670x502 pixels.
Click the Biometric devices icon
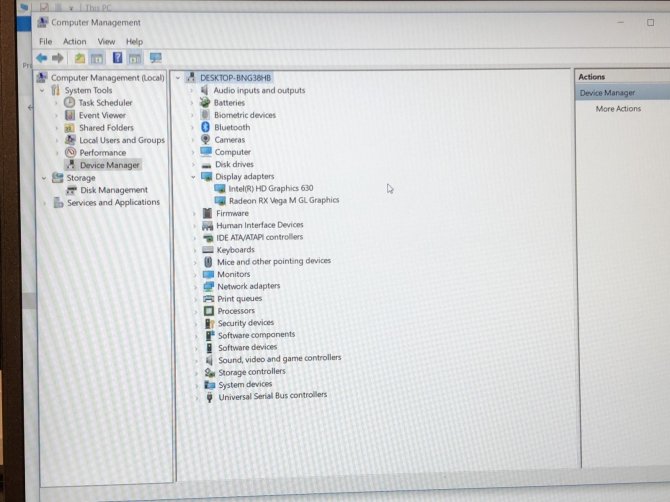[205, 115]
